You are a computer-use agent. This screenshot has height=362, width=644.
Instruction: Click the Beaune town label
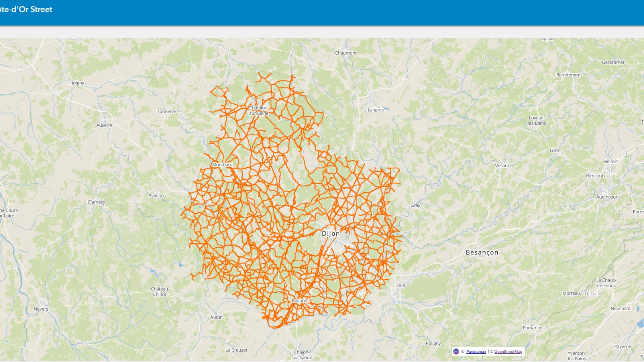coord(299,301)
